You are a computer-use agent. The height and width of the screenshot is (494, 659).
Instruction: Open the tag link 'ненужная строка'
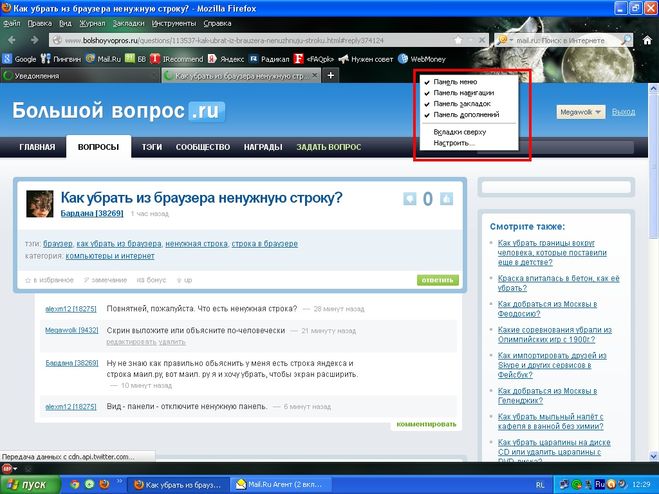pos(196,244)
